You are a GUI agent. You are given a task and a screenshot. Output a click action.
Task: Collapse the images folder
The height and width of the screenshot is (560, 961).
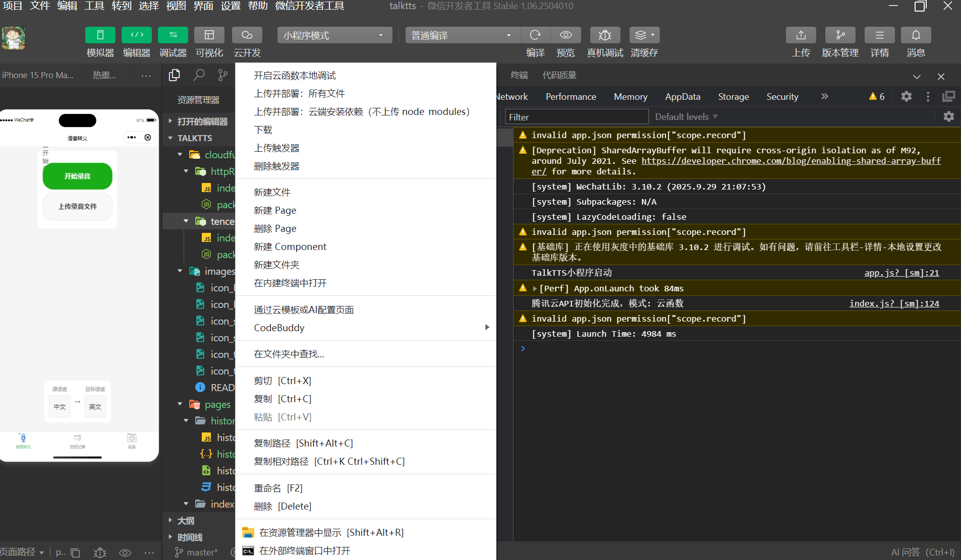tap(180, 271)
